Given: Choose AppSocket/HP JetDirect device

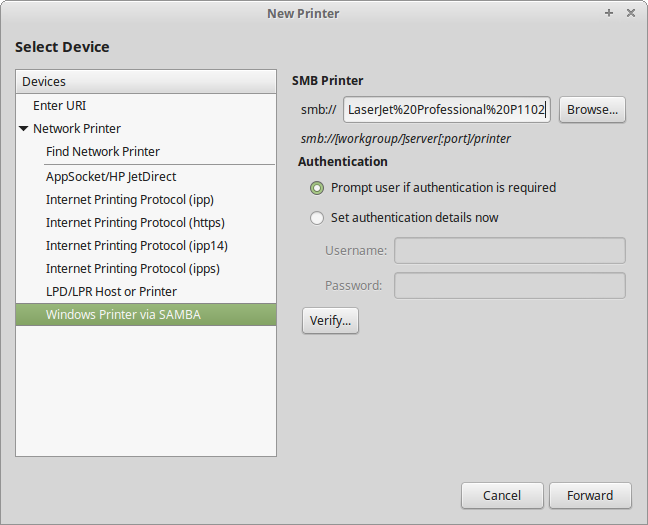Looking at the screenshot, I should pos(111,176).
